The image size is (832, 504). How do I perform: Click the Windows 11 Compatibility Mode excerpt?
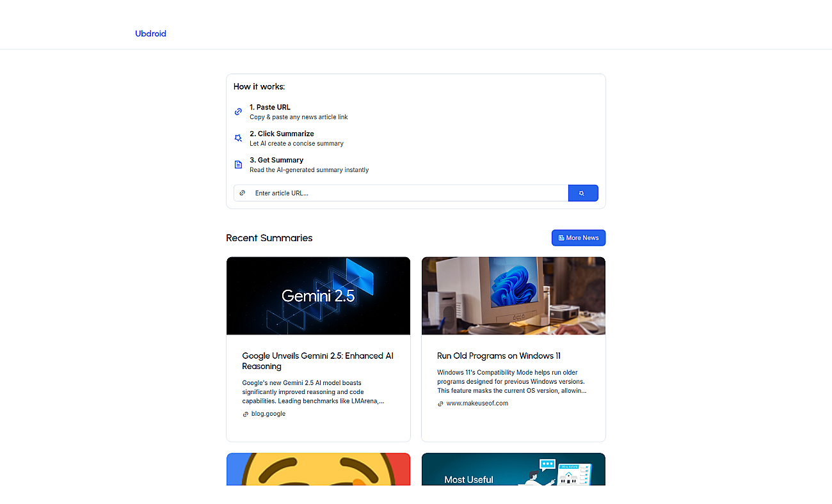click(x=511, y=381)
